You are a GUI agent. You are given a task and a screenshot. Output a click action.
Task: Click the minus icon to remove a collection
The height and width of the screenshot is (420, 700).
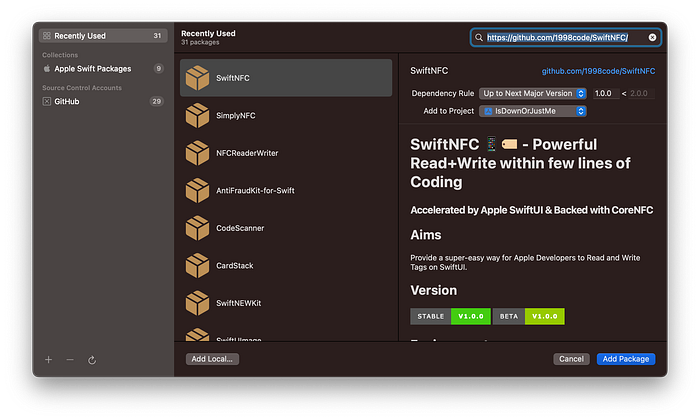coord(70,360)
